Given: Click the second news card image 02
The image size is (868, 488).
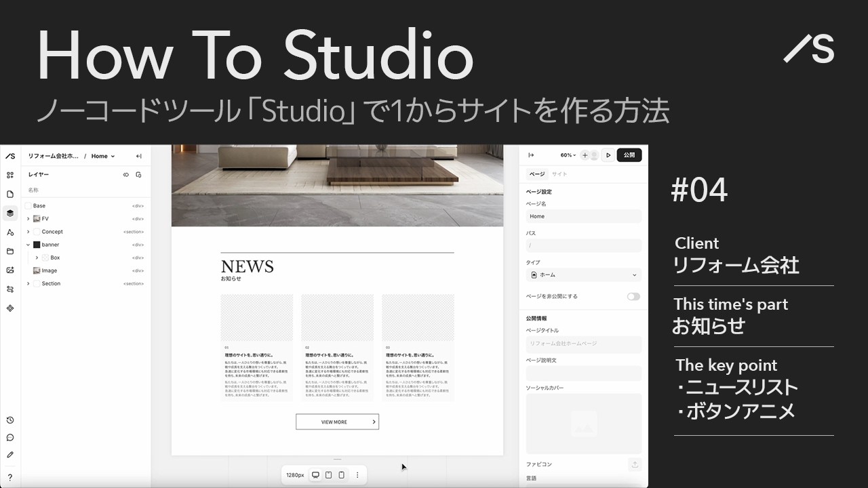Looking at the screenshot, I should (337, 318).
